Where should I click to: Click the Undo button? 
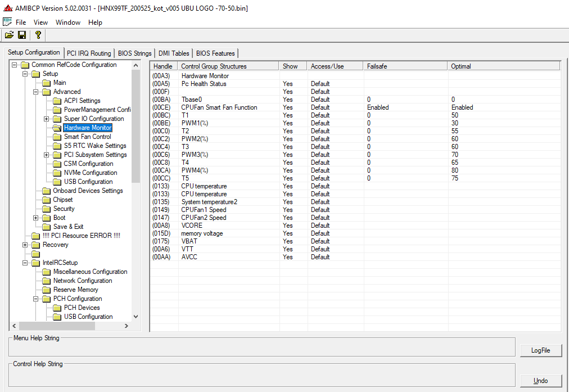pos(541,381)
